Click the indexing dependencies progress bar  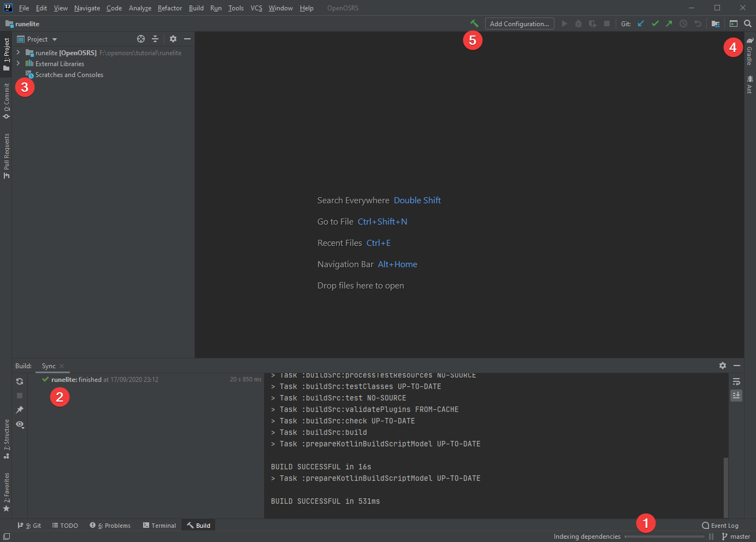coord(664,537)
